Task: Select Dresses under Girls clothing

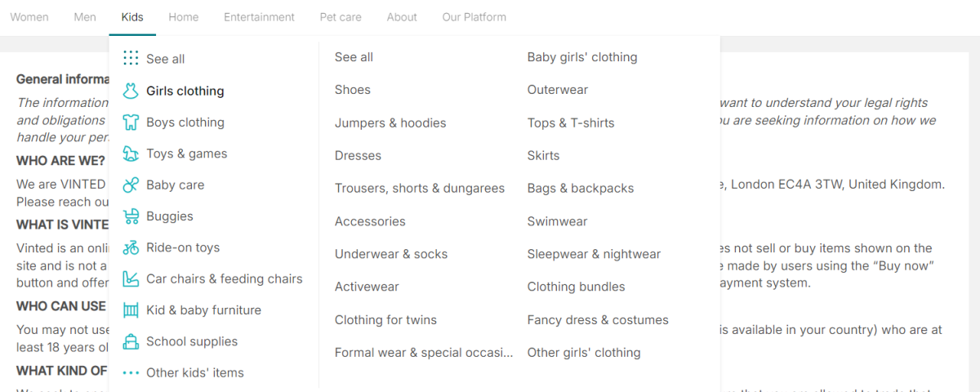Action: click(358, 155)
